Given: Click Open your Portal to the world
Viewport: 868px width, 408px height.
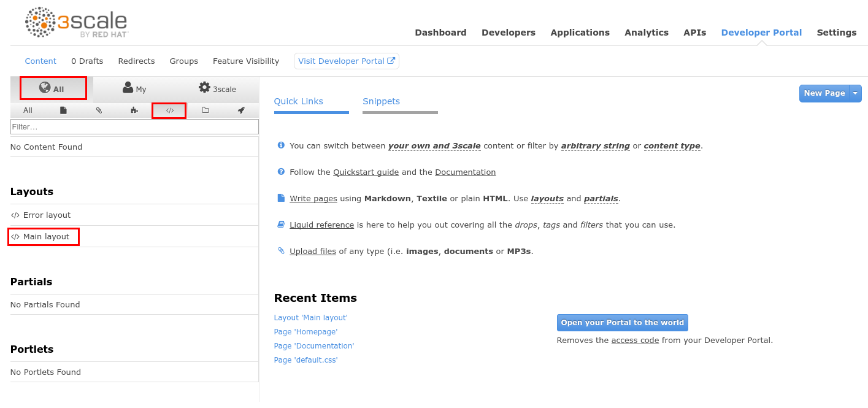Looking at the screenshot, I should [x=622, y=323].
